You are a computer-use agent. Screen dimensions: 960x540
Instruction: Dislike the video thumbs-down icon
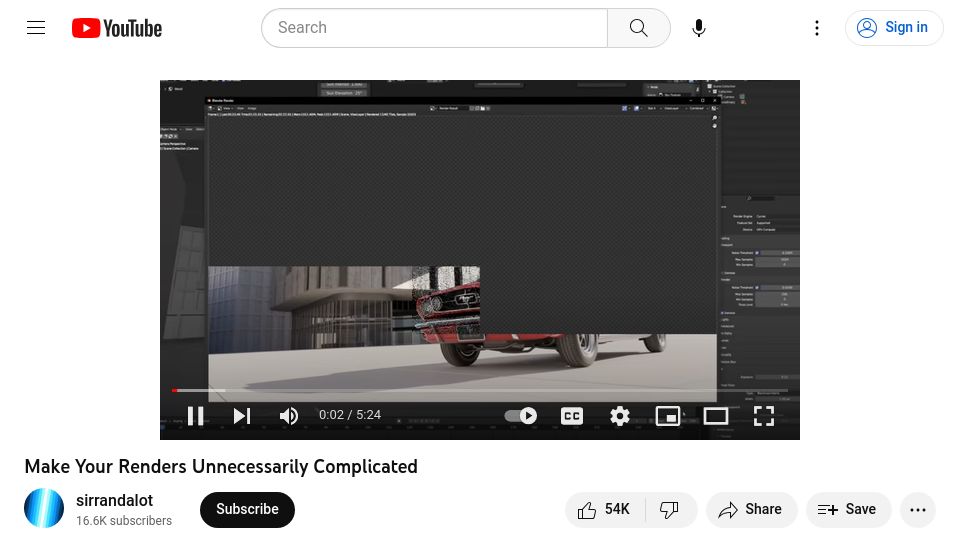[669, 509]
